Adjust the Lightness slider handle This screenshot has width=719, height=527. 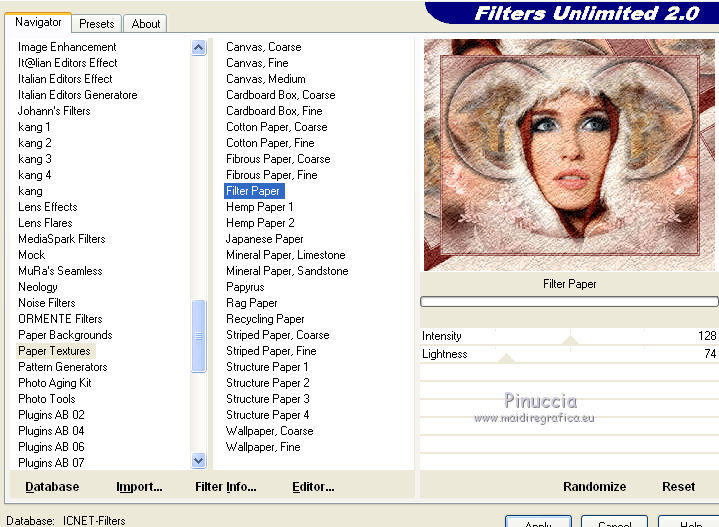pyautogui.click(x=506, y=358)
